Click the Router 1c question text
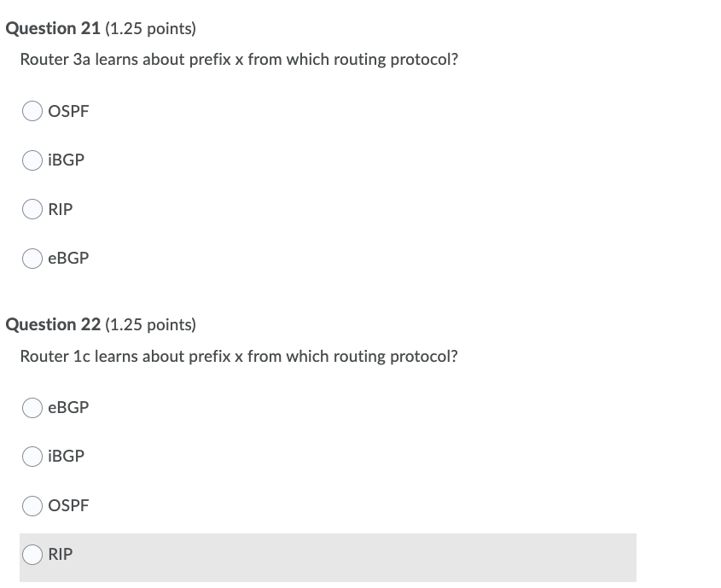This screenshot has height=588, width=721. [237, 356]
